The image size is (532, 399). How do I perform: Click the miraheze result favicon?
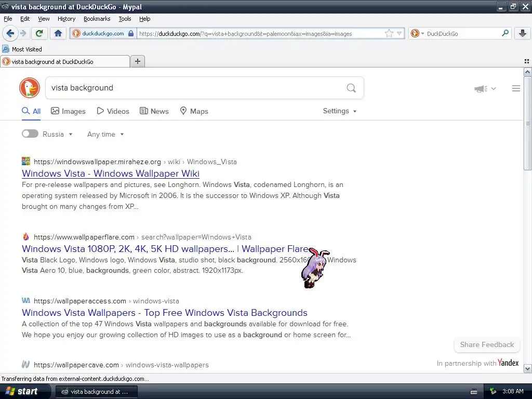click(26, 161)
